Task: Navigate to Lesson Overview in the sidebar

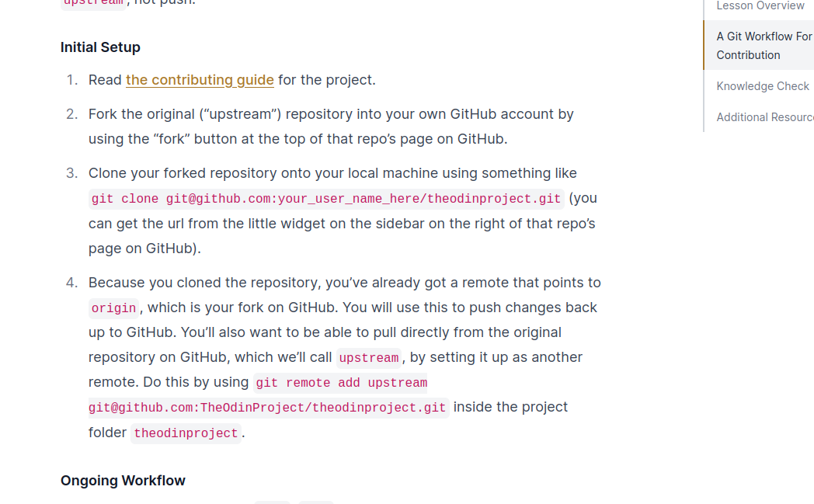Action: click(x=759, y=6)
